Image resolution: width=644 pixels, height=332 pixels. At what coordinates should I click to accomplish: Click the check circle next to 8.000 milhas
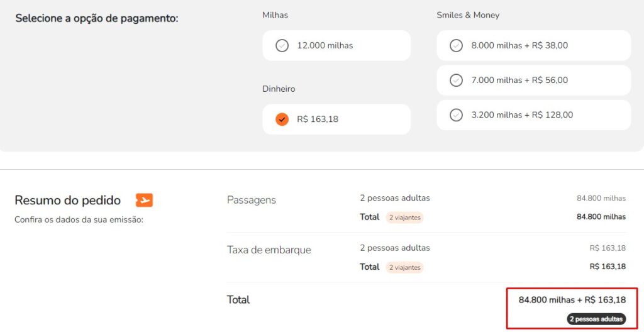(456, 46)
